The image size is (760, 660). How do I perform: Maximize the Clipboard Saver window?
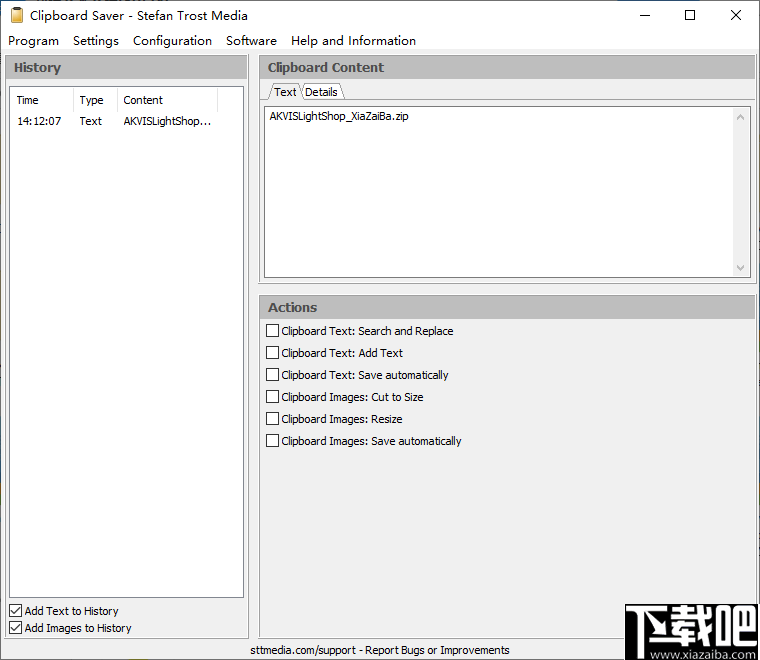(690, 16)
